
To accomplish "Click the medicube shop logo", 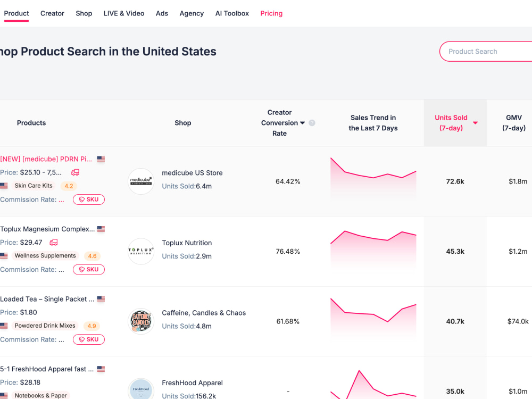I will pyautogui.click(x=141, y=181).
